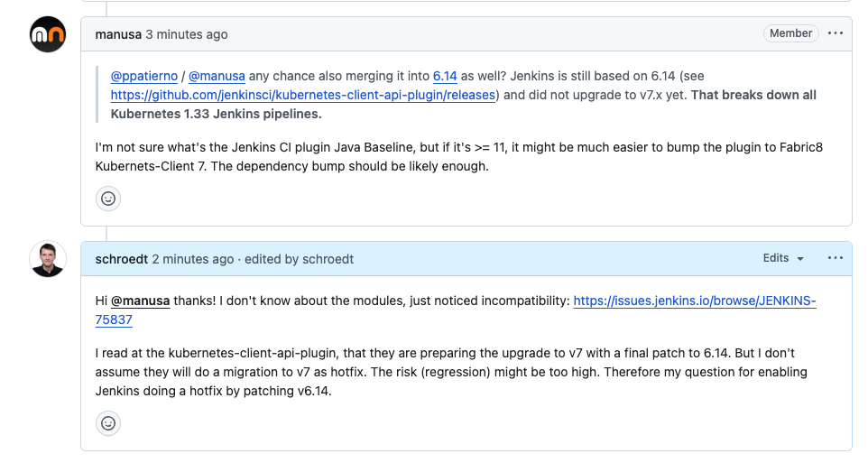Expand the Edits history dropdown
This screenshot has width=868, height=463.
pyautogui.click(x=783, y=258)
